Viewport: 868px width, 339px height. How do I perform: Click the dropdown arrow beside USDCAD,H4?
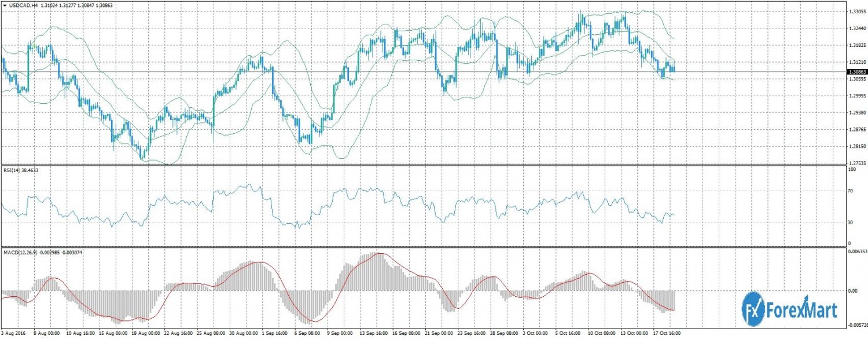[4, 5]
